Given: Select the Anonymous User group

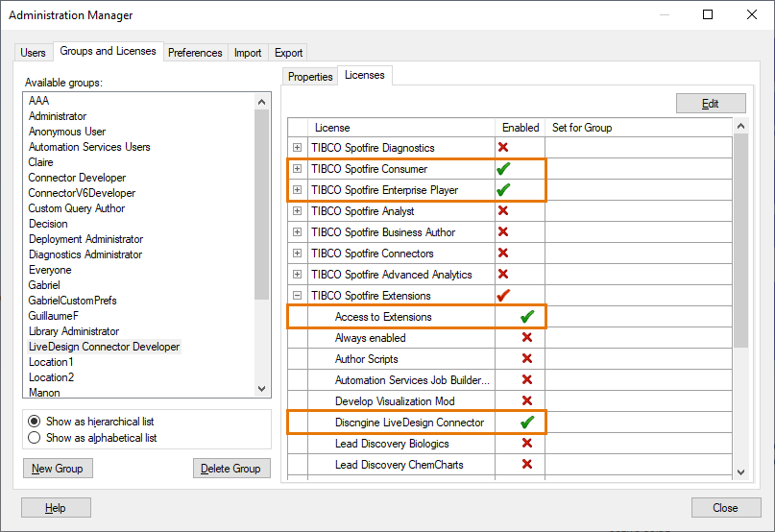Looking at the screenshot, I should pos(67,132).
